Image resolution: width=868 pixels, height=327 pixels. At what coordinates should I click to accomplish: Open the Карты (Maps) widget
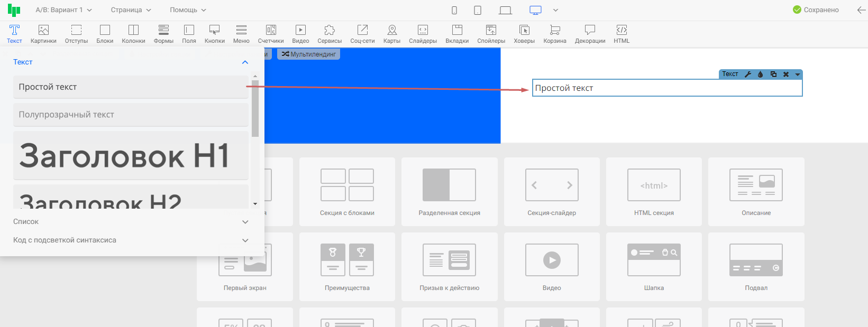click(x=391, y=34)
